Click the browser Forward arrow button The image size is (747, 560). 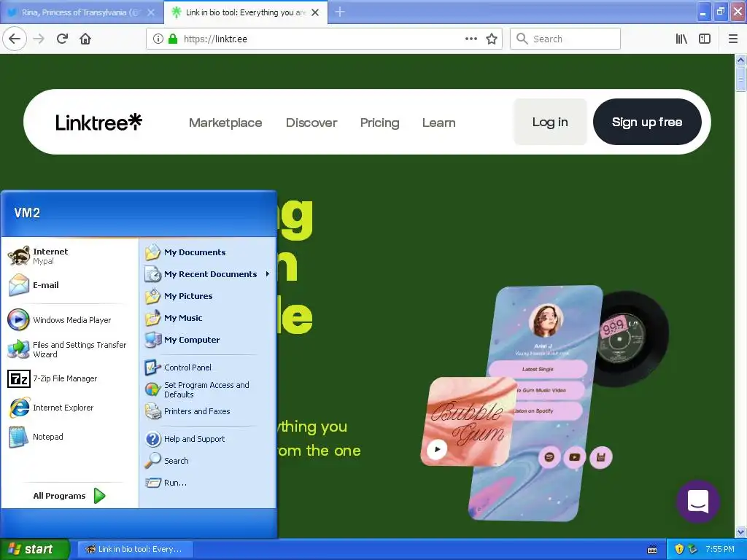pyautogui.click(x=39, y=39)
